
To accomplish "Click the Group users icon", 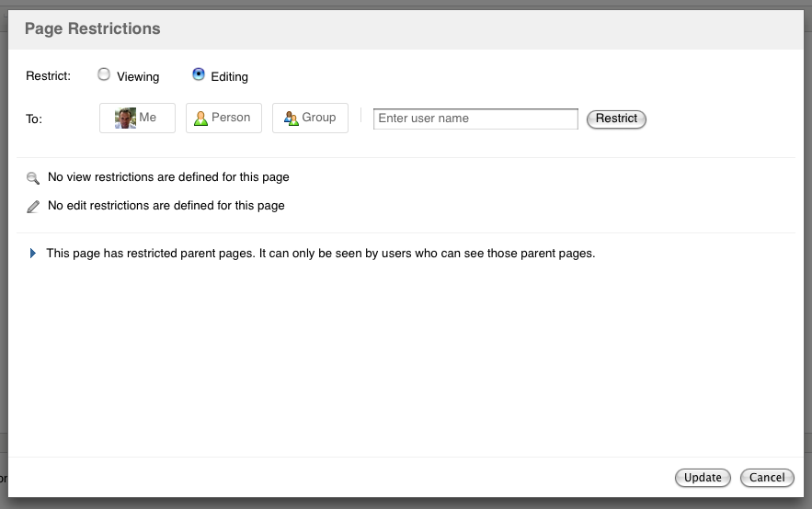I will pyautogui.click(x=291, y=119).
